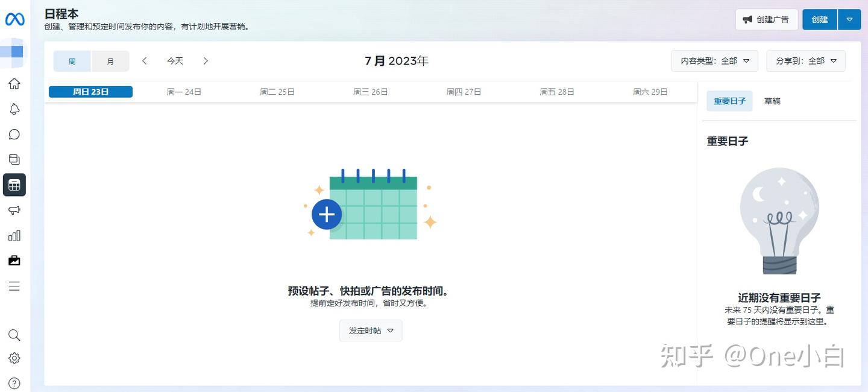Switch calendar to 周 week view

pyautogui.click(x=72, y=61)
